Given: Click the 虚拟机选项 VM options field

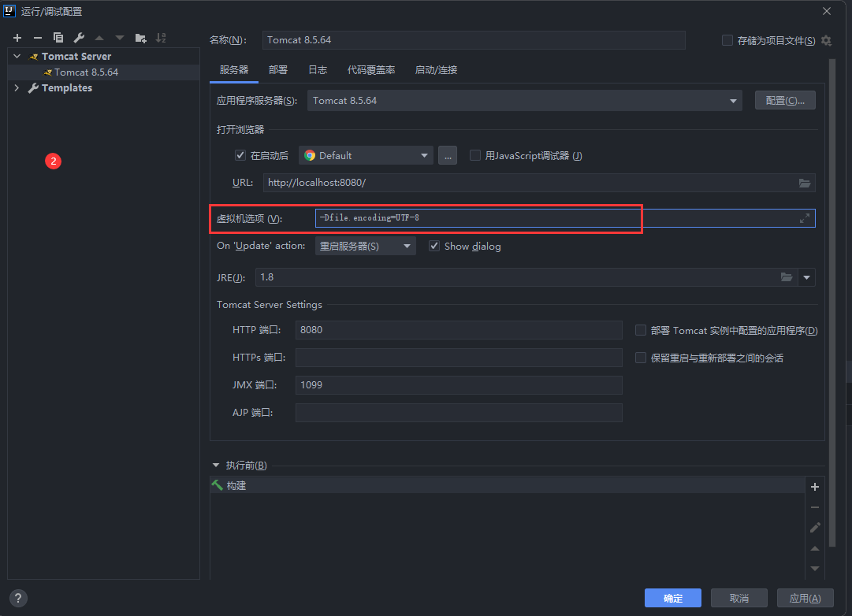Looking at the screenshot, I should pyautogui.click(x=565, y=218).
